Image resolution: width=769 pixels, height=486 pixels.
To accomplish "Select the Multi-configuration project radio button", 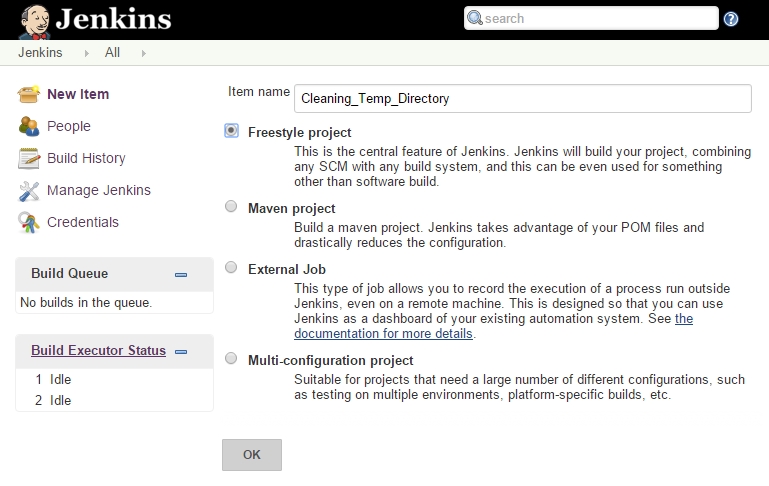I will coord(231,358).
